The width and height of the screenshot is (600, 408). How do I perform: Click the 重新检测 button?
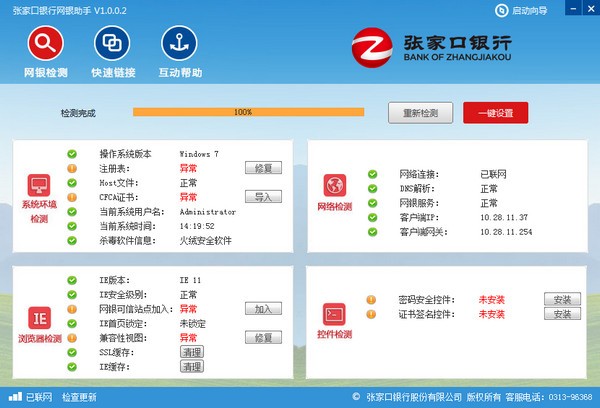[421, 113]
